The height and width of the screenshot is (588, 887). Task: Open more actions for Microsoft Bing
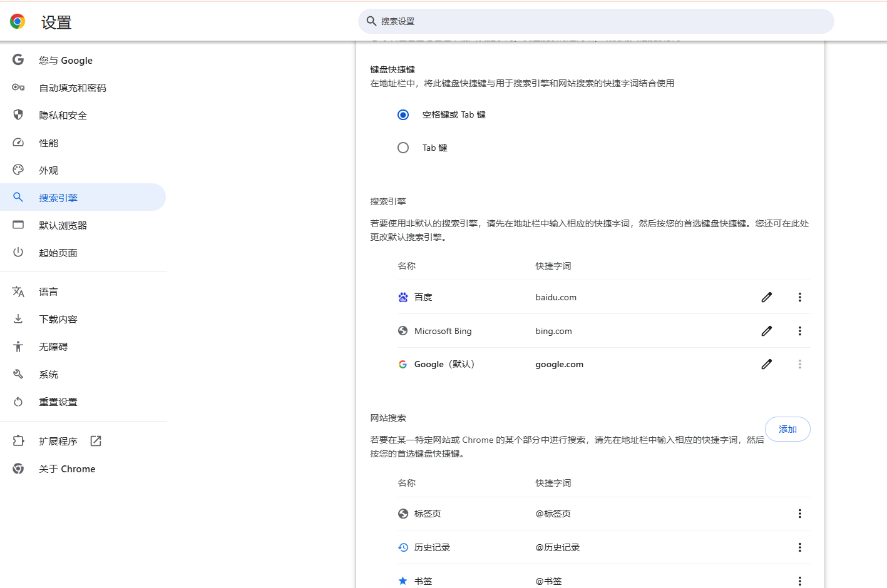pyautogui.click(x=799, y=331)
